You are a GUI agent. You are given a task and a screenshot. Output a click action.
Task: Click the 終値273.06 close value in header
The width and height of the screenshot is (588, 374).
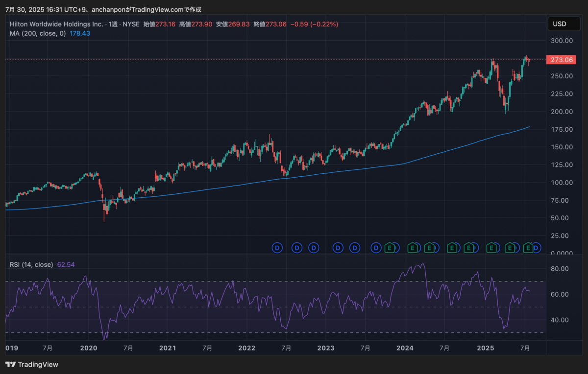tap(269, 24)
